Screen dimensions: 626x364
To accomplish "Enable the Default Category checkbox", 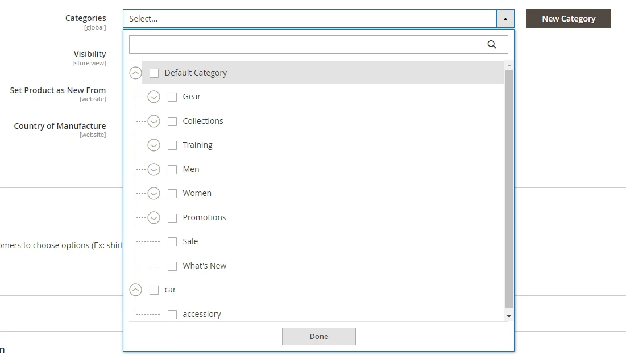I will click(154, 73).
